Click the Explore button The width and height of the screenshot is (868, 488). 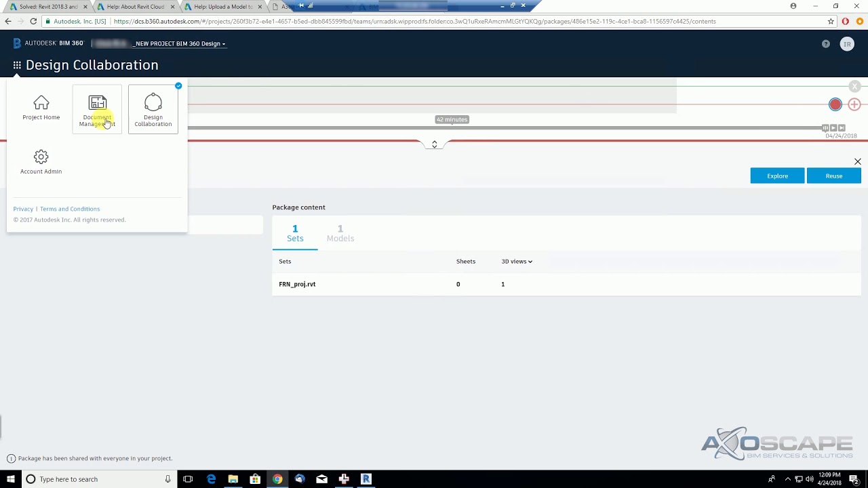[x=777, y=176]
